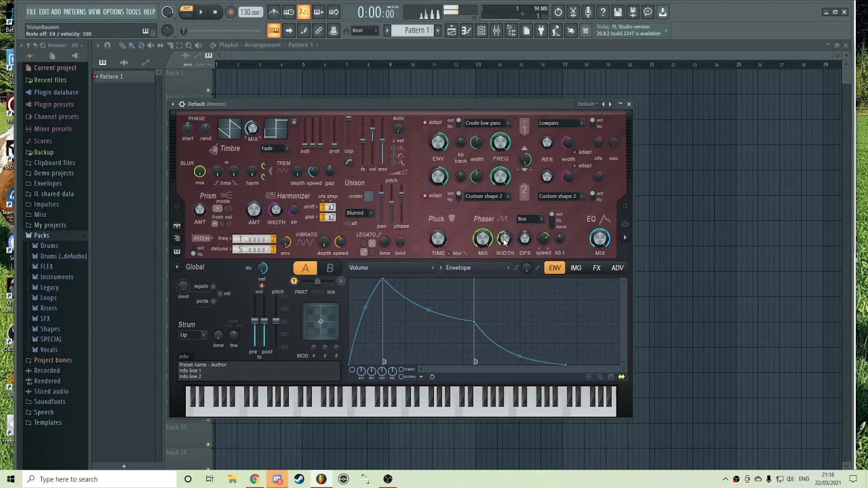Start playback with the Play button
868x488 pixels.
[x=201, y=12]
